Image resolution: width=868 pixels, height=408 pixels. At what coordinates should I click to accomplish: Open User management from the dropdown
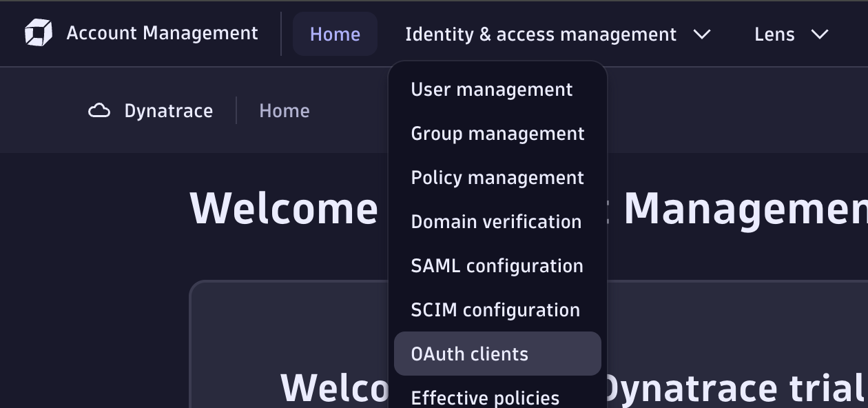tap(491, 90)
